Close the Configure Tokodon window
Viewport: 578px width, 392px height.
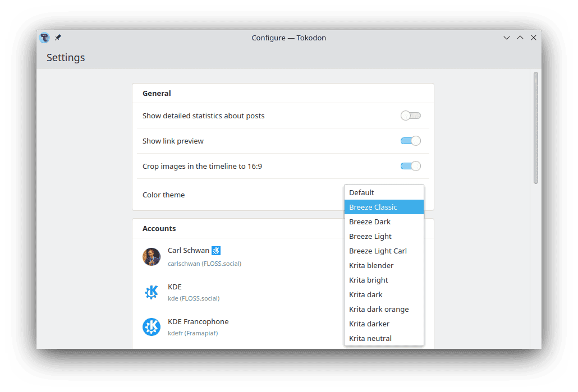[x=534, y=38]
